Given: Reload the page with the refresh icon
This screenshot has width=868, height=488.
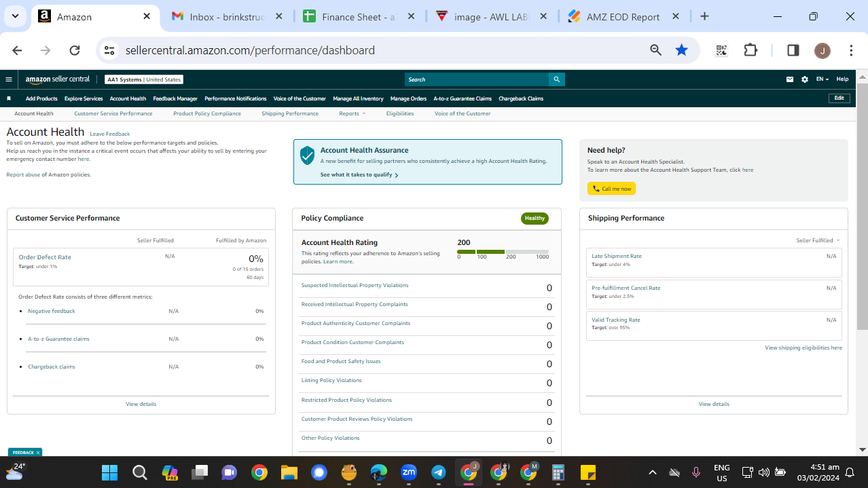Looking at the screenshot, I should 75,50.
